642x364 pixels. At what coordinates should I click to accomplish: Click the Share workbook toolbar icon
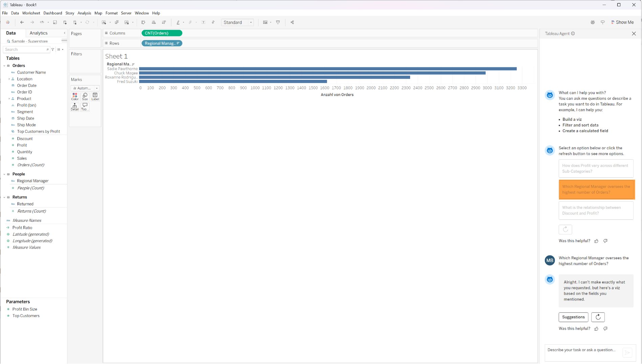point(292,22)
